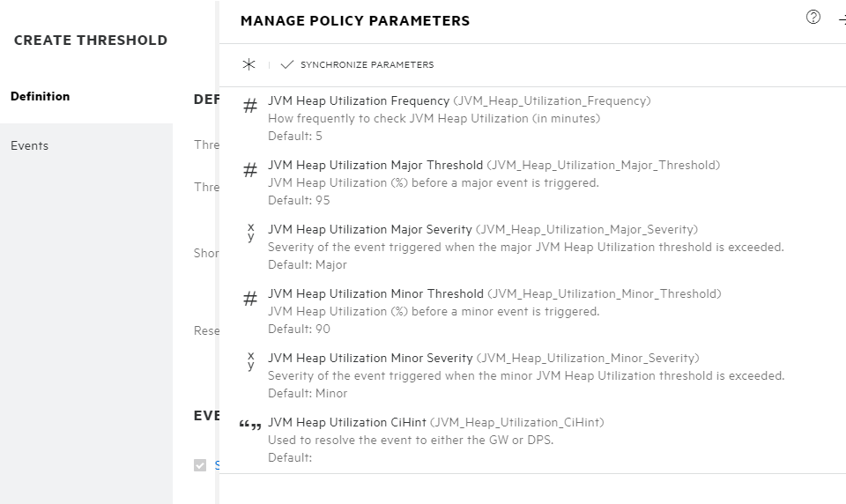Select the JVM Heap Utilization Minor Threshold parameter
Viewport: 846px width, 504px height.
[x=375, y=294]
